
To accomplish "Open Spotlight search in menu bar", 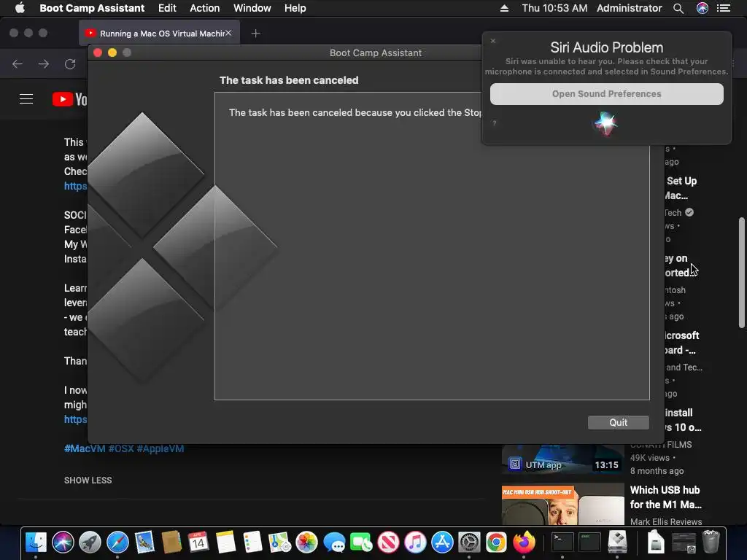I will 678,8.
